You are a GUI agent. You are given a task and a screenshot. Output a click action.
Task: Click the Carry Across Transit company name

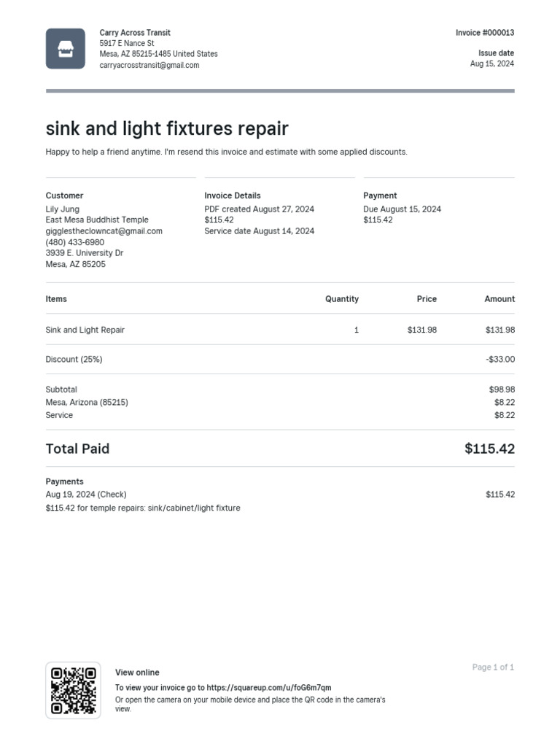(135, 33)
